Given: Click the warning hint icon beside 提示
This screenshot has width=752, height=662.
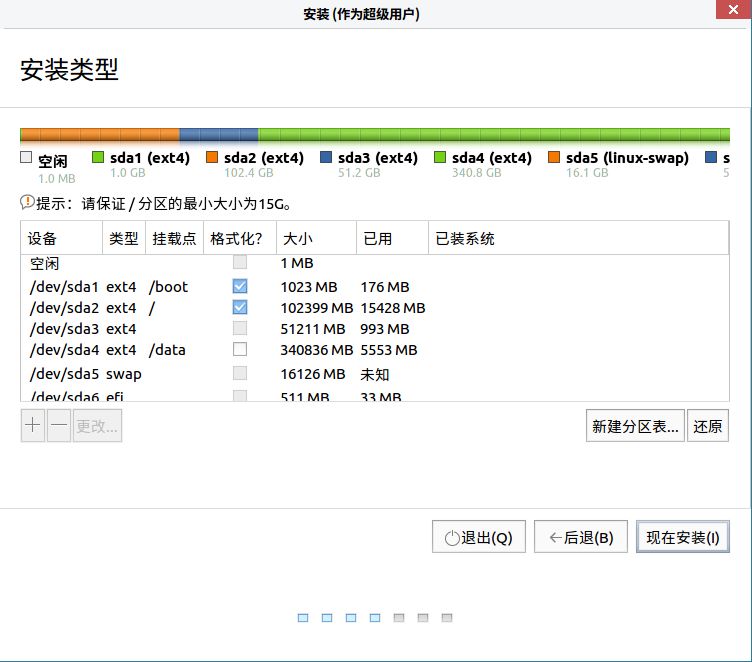Looking at the screenshot, I should [x=27, y=202].
